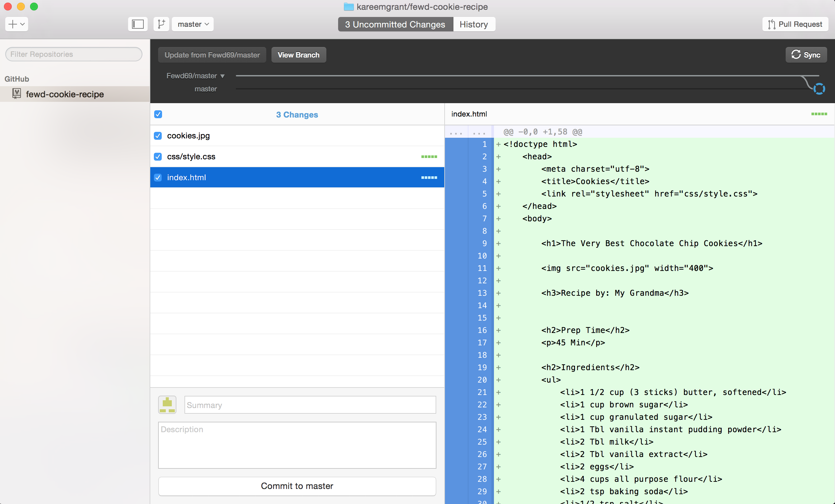This screenshot has height=504, width=835.
Task: Click the 45 Min paragraph line
Action: click(x=573, y=343)
